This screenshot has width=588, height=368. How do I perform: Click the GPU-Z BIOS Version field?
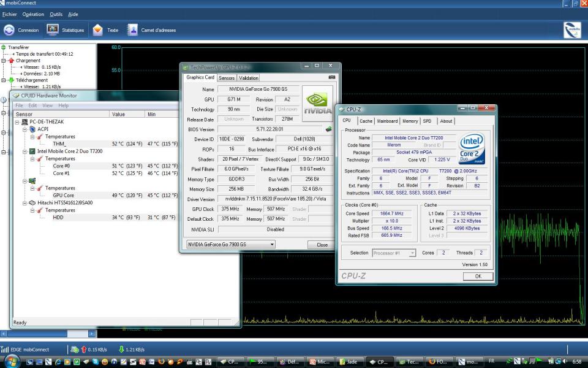tap(269, 129)
